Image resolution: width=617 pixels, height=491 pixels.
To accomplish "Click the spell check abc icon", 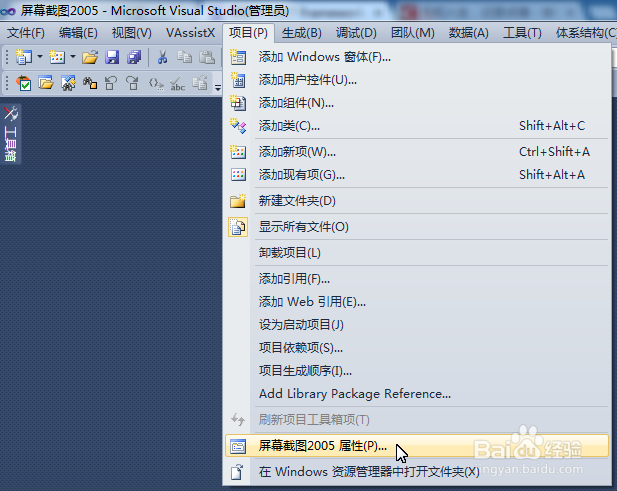I will pos(177,83).
